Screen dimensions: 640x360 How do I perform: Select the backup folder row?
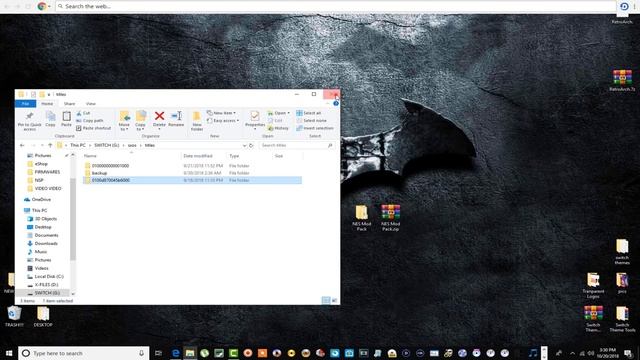[192, 173]
